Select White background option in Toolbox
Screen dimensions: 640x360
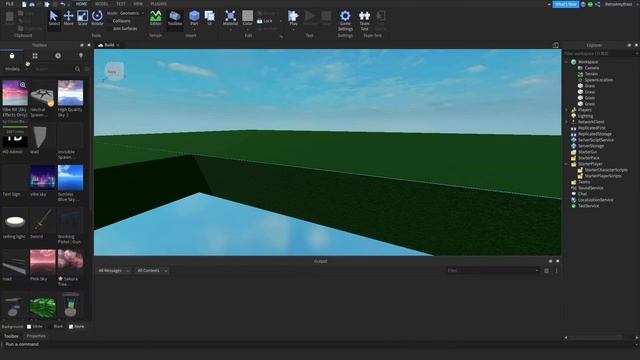[x=34, y=327]
